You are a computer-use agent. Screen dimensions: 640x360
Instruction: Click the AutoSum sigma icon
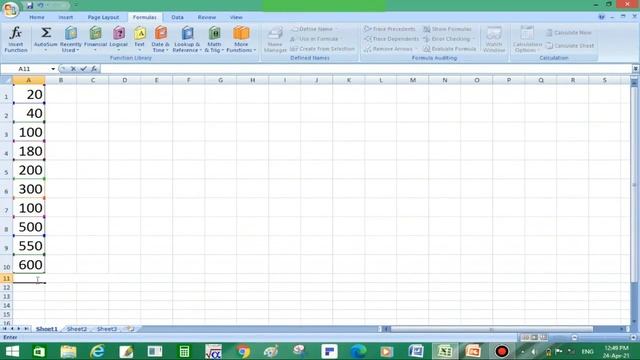[x=46, y=33]
